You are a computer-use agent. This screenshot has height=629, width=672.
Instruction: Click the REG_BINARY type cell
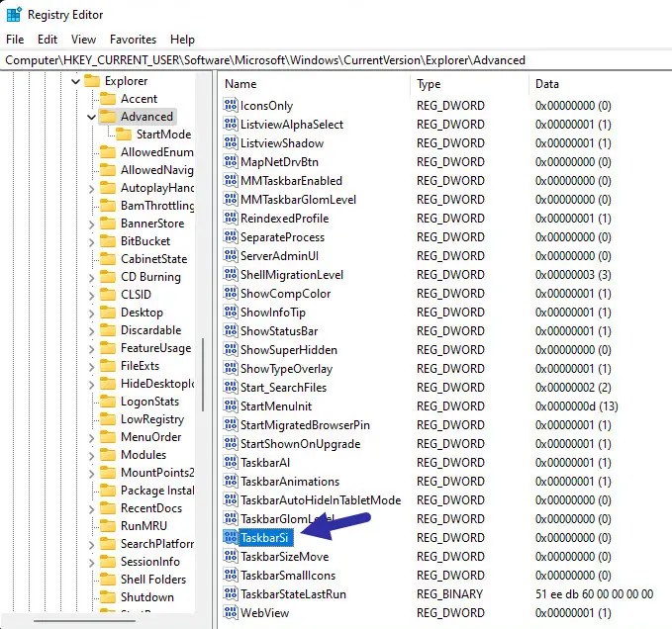(x=449, y=593)
